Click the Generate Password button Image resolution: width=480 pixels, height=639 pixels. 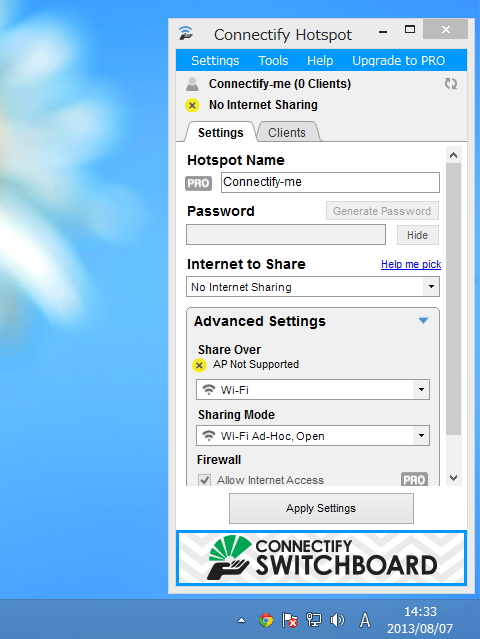pos(382,211)
